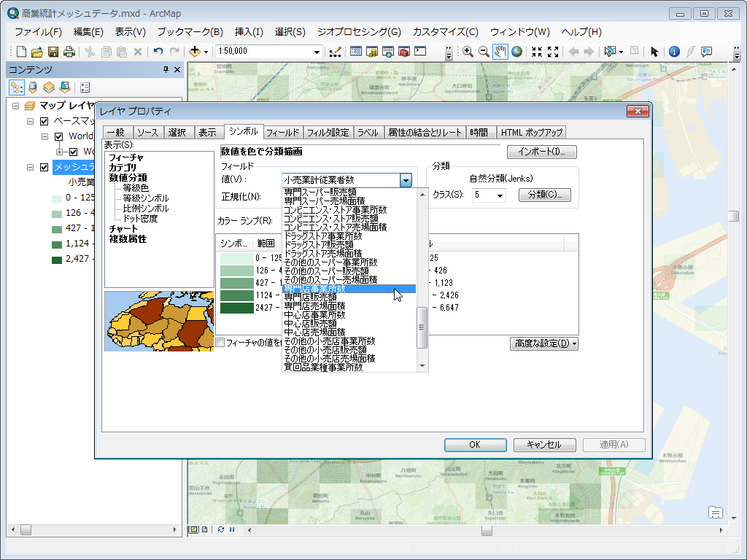747x560 pixels.
Task: Open a map document via folder icon
Action: [x=37, y=52]
